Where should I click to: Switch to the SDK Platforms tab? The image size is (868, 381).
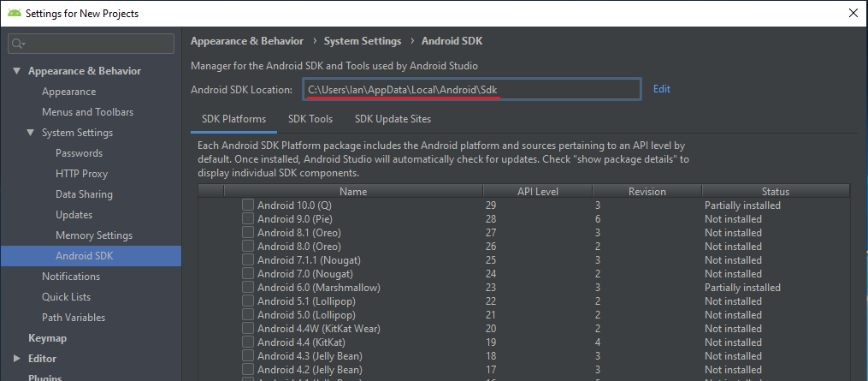click(x=233, y=119)
